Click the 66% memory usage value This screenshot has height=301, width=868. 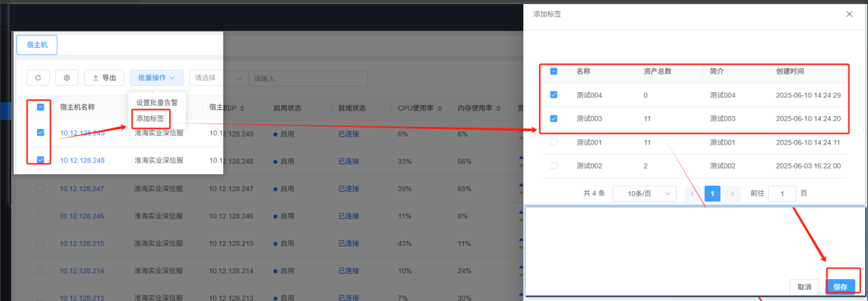[464, 161]
